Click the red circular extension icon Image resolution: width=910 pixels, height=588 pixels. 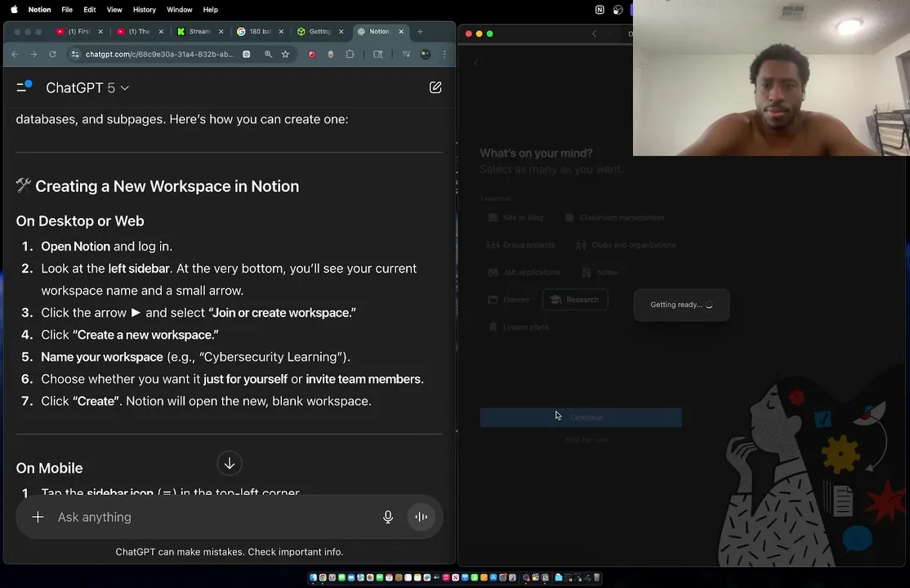pos(312,54)
